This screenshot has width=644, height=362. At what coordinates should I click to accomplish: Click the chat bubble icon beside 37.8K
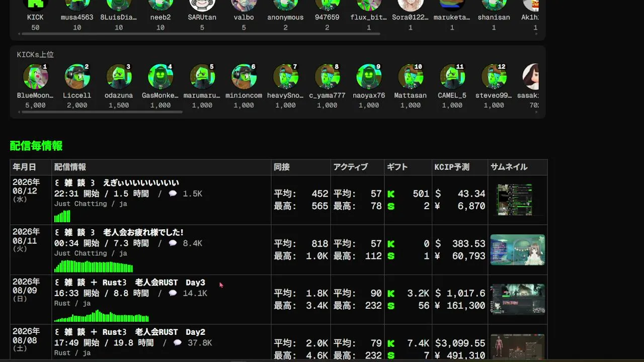(178, 343)
